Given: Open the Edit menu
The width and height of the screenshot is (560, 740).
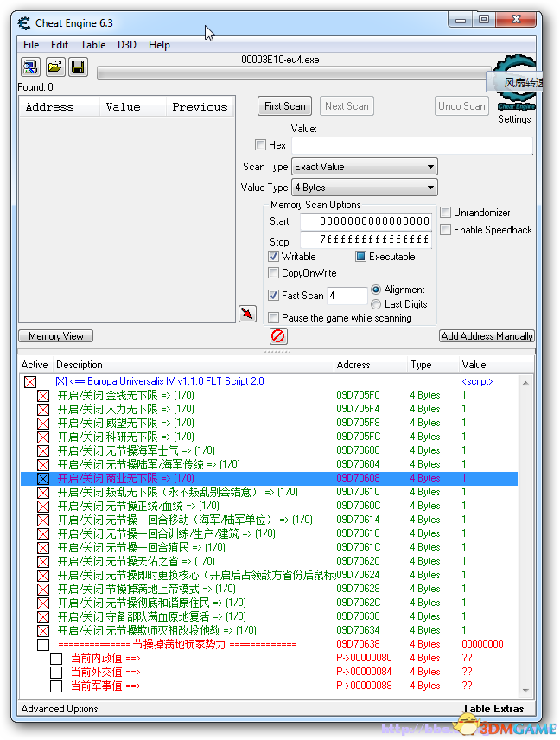Looking at the screenshot, I should click(x=60, y=45).
